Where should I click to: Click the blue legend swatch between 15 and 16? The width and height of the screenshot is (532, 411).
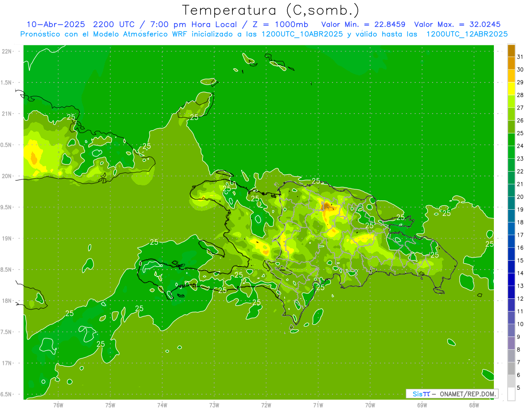[x=511, y=254]
